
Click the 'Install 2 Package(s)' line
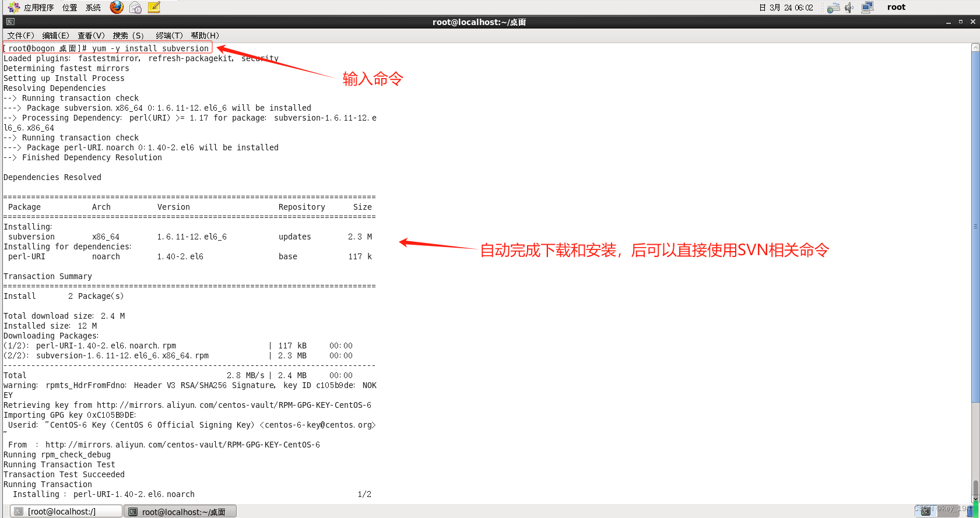tap(64, 296)
